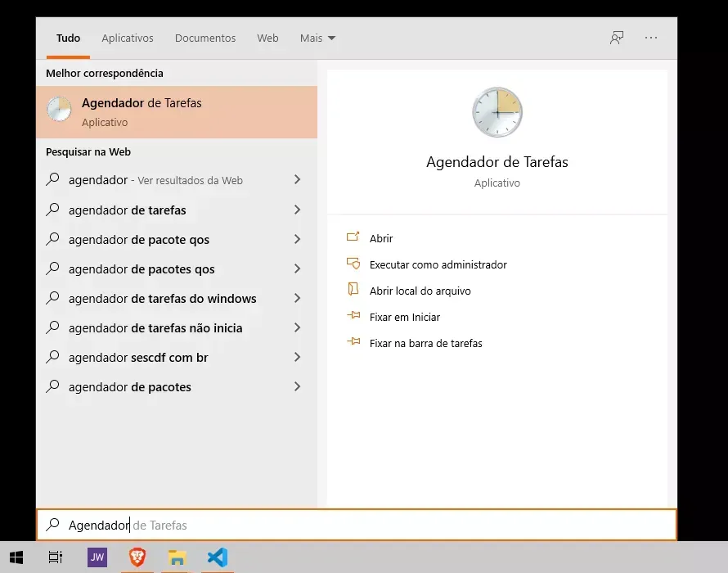Click the feedback person icon at top right

[617, 38]
